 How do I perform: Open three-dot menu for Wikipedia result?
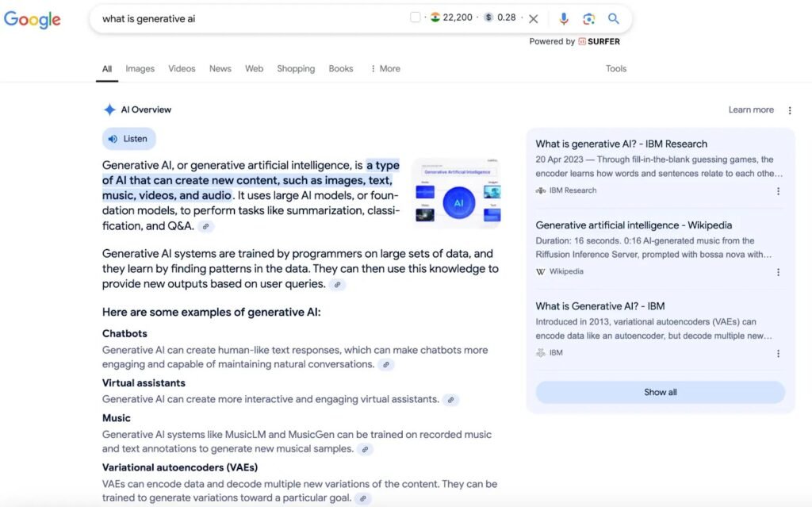pyautogui.click(x=778, y=272)
